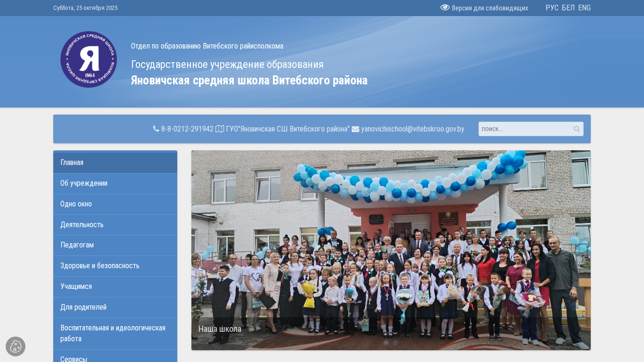The width and height of the screenshot is (644, 362).
Task: Switch site language to ENG
Action: pos(584,8)
